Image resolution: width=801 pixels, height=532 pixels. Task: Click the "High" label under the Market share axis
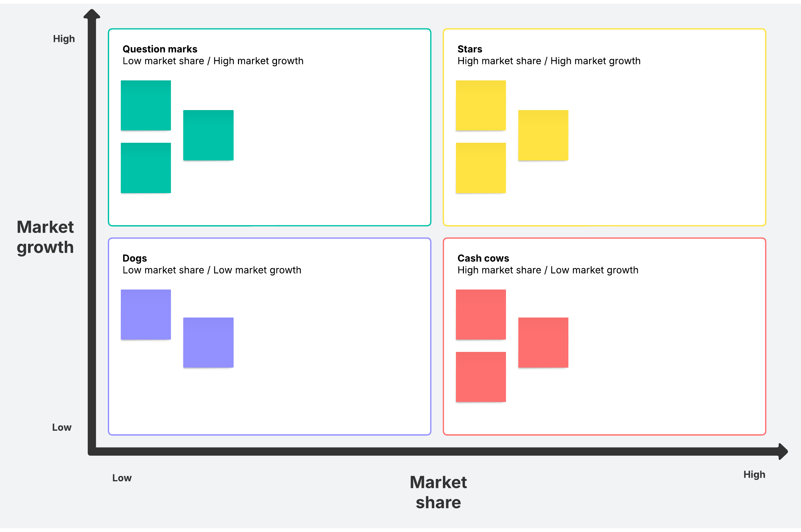754,474
